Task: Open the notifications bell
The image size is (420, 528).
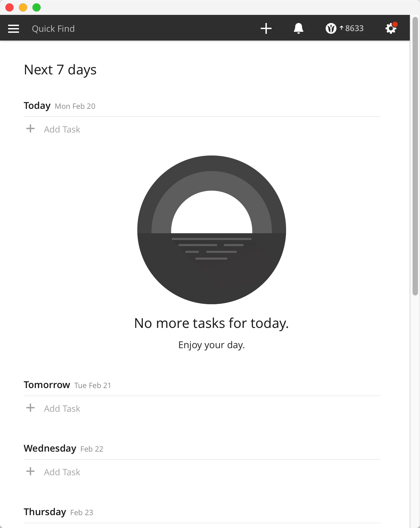Action: (x=298, y=28)
